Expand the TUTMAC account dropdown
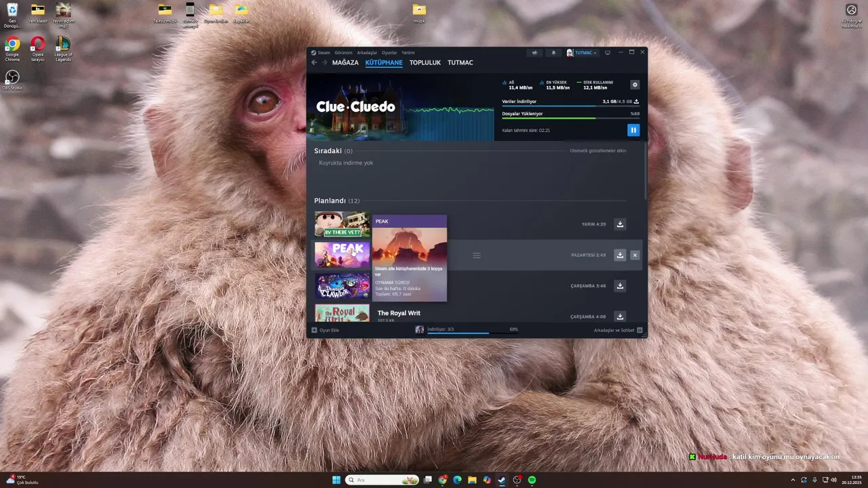868x488 pixels. coord(582,53)
